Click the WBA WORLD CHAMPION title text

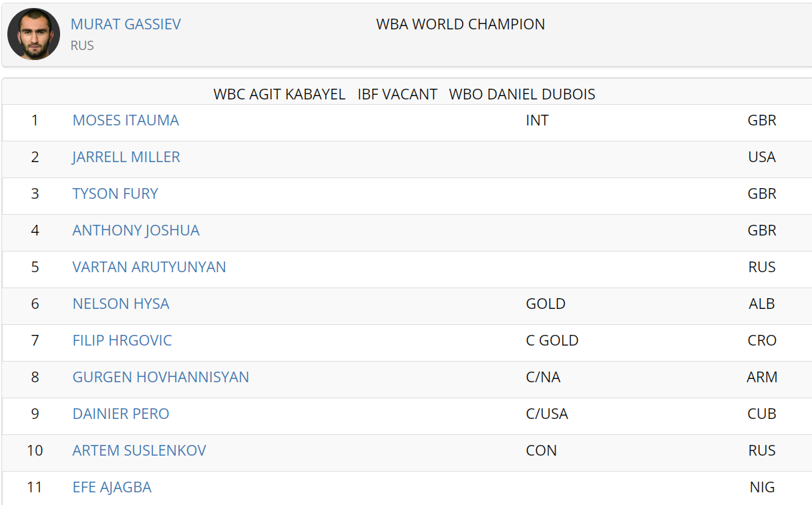click(461, 24)
